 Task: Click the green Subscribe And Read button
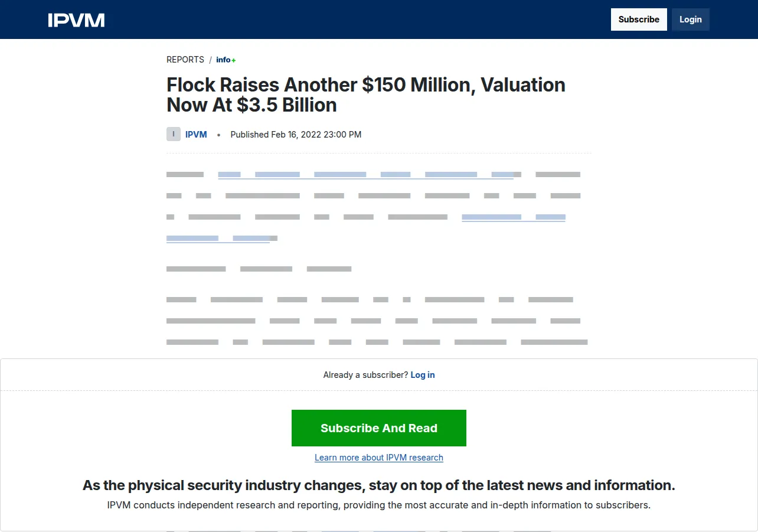(x=379, y=428)
